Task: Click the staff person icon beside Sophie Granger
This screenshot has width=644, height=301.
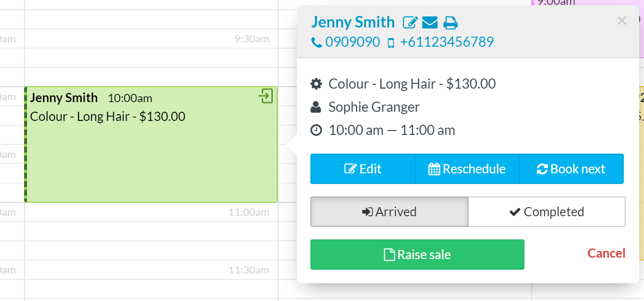Action: tap(316, 106)
